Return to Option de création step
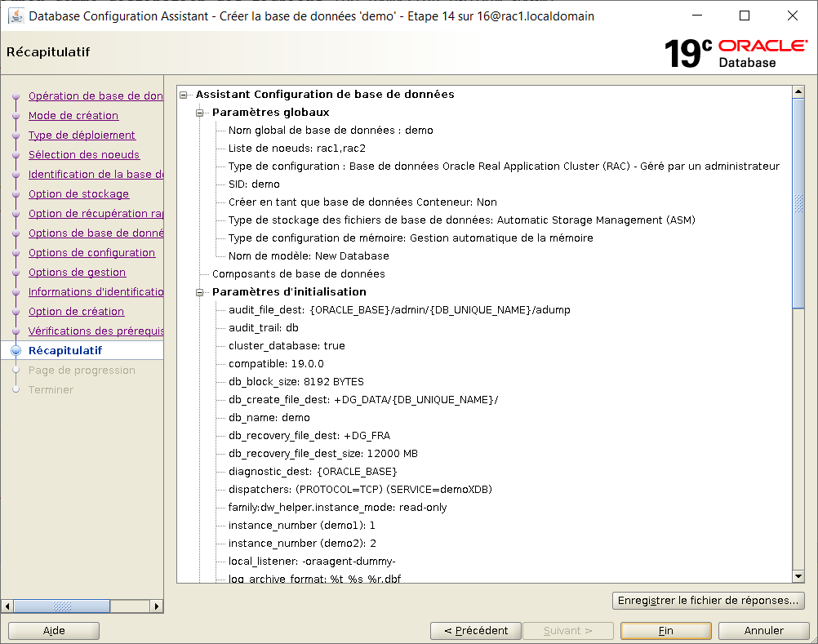Screen dimensions: 818x644 pyautogui.click(x=76, y=311)
